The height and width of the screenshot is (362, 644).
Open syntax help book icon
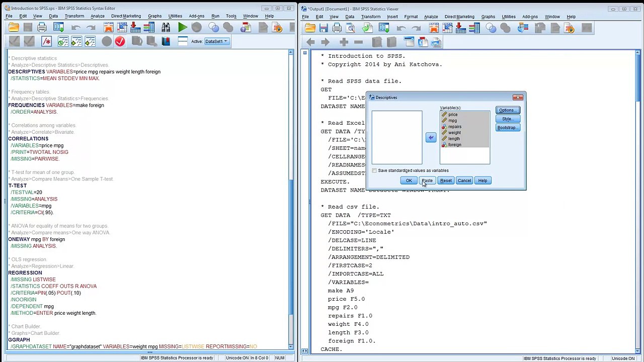tap(166, 41)
